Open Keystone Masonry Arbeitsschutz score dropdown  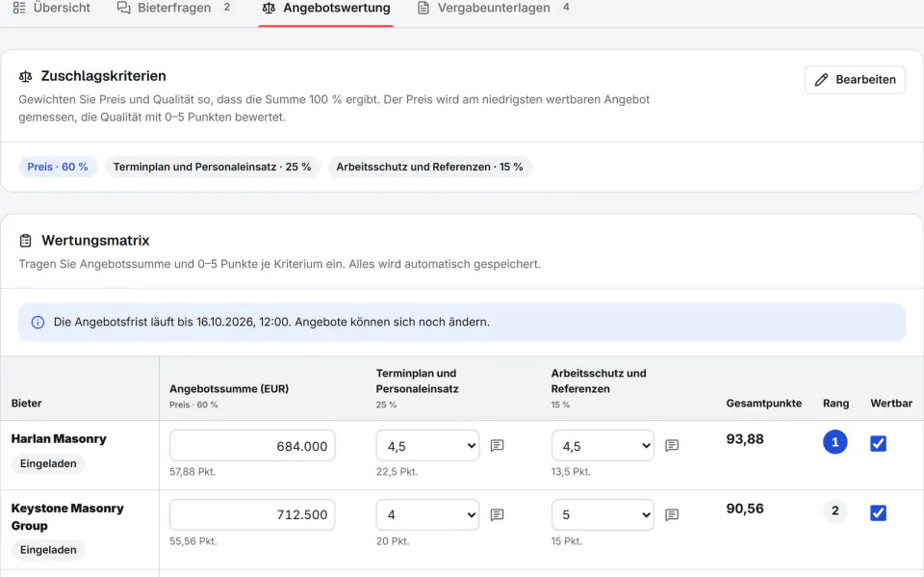pos(603,515)
